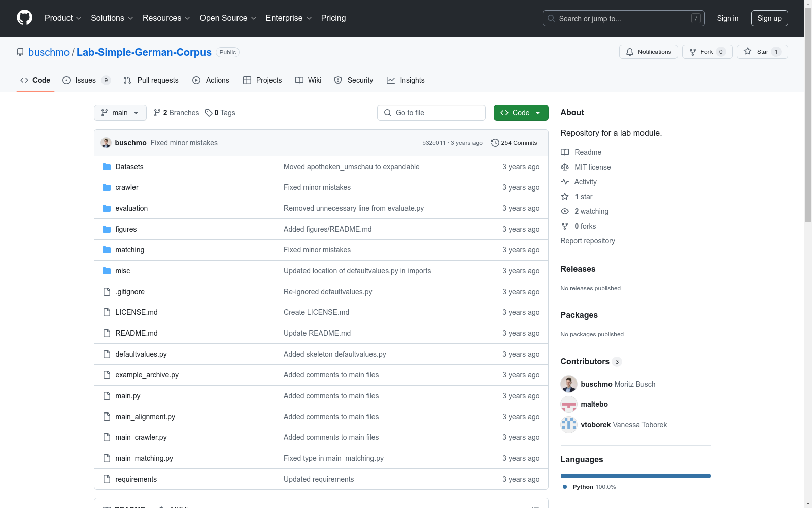The width and height of the screenshot is (812, 508).
Task: Click the bell icon in Notifications button
Action: point(630,52)
